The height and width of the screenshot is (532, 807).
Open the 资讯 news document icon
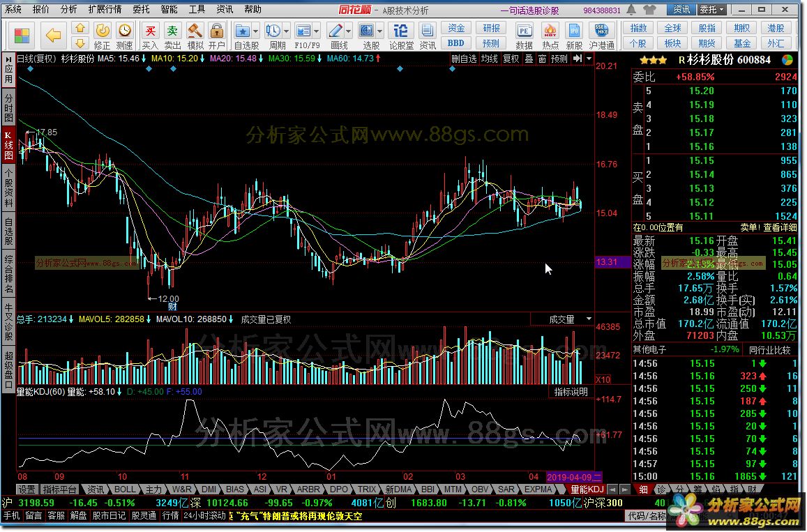tap(426, 31)
